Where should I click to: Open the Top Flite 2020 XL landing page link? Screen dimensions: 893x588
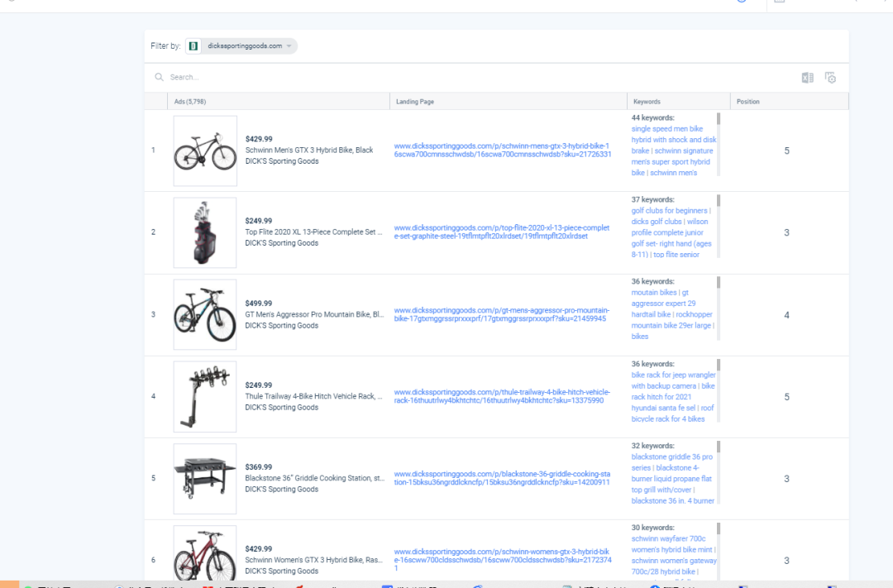pyautogui.click(x=501, y=232)
